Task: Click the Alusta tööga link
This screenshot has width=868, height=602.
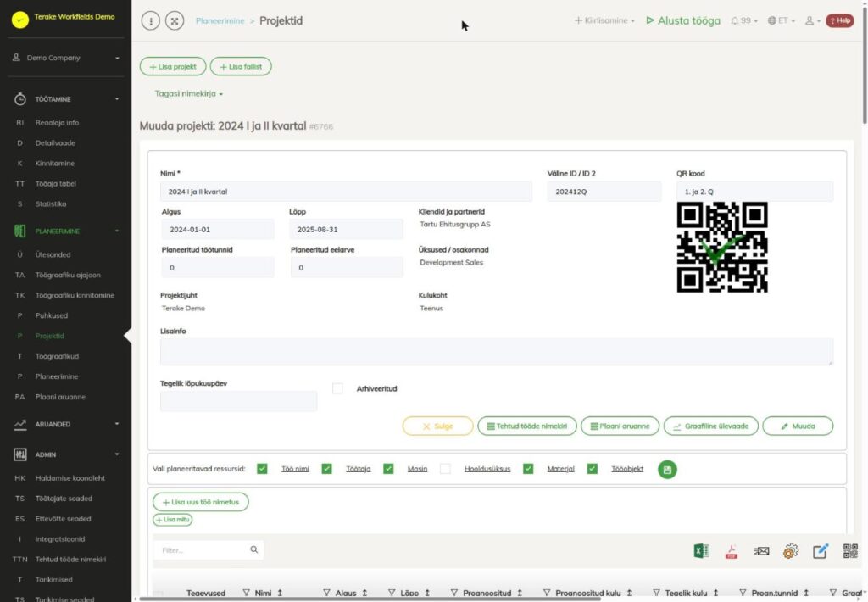Action: tap(683, 20)
